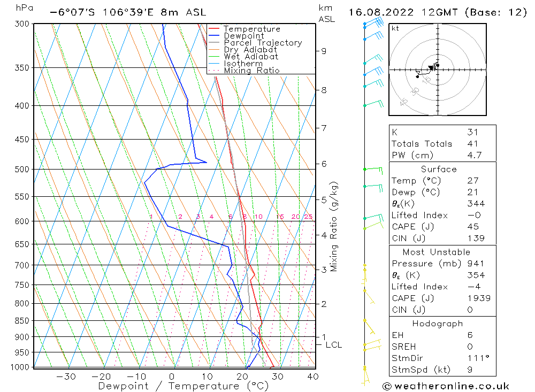Viewport: 535px width, 392px height.
Task: Click the 500 hPa pressure axis label
Action: click(22, 170)
